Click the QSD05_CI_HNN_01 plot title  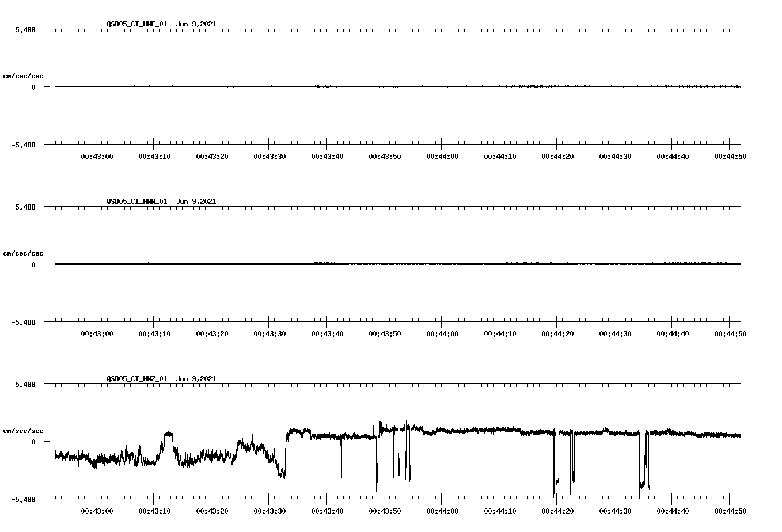[x=161, y=202]
